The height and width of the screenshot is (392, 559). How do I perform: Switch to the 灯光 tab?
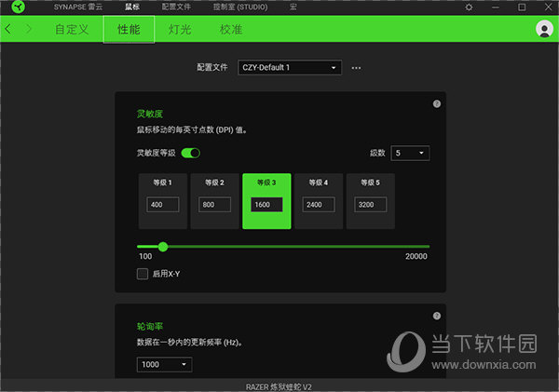click(x=180, y=29)
